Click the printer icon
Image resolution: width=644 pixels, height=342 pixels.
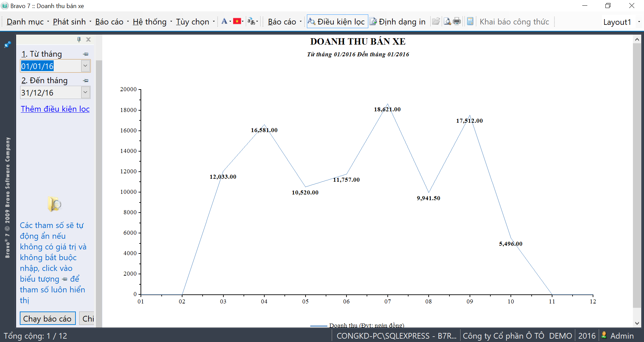pos(457,21)
